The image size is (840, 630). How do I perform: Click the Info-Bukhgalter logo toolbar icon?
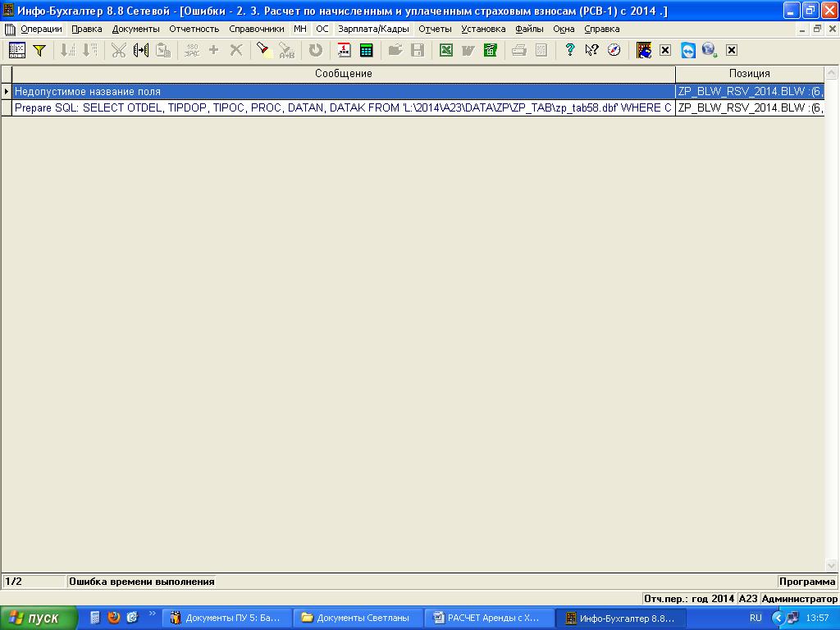pyautogui.click(x=643, y=50)
